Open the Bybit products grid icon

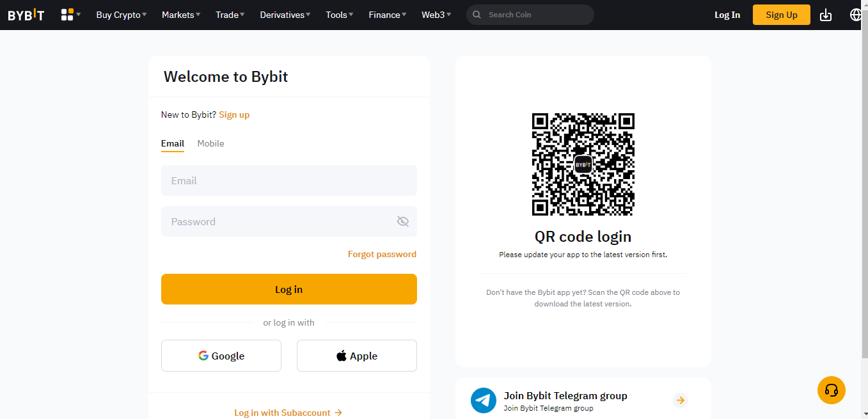(67, 14)
